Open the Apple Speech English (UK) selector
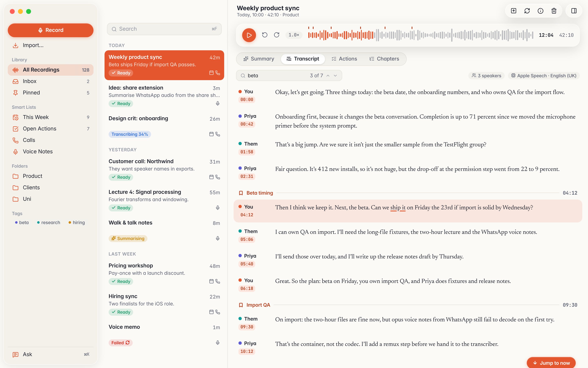The height and width of the screenshot is (368, 588). tap(544, 76)
